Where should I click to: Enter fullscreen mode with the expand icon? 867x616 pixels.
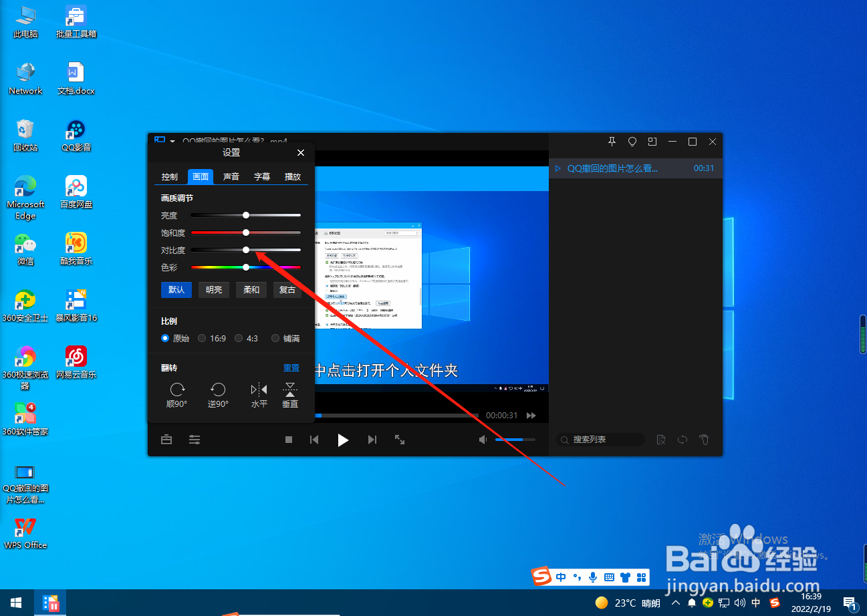400,440
